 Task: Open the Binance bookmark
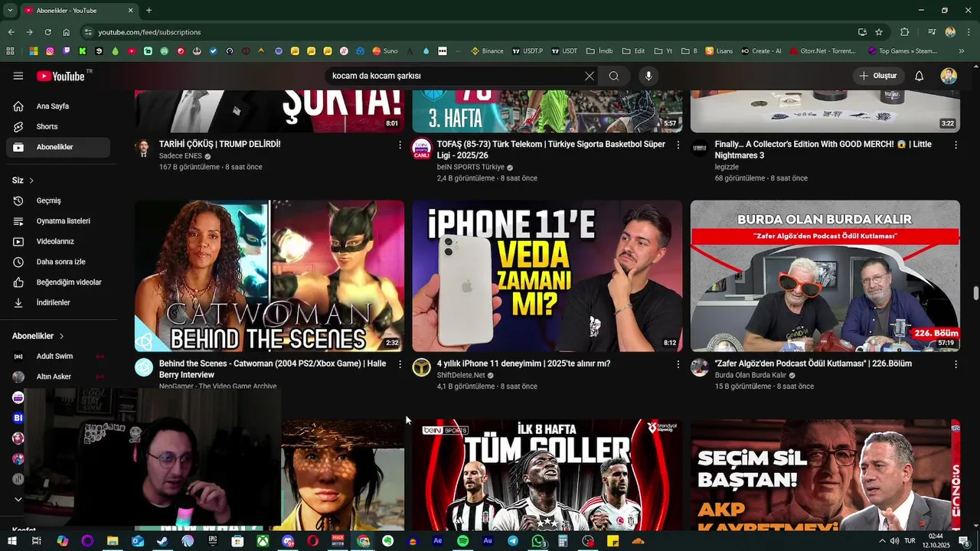[x=487, y=51]
